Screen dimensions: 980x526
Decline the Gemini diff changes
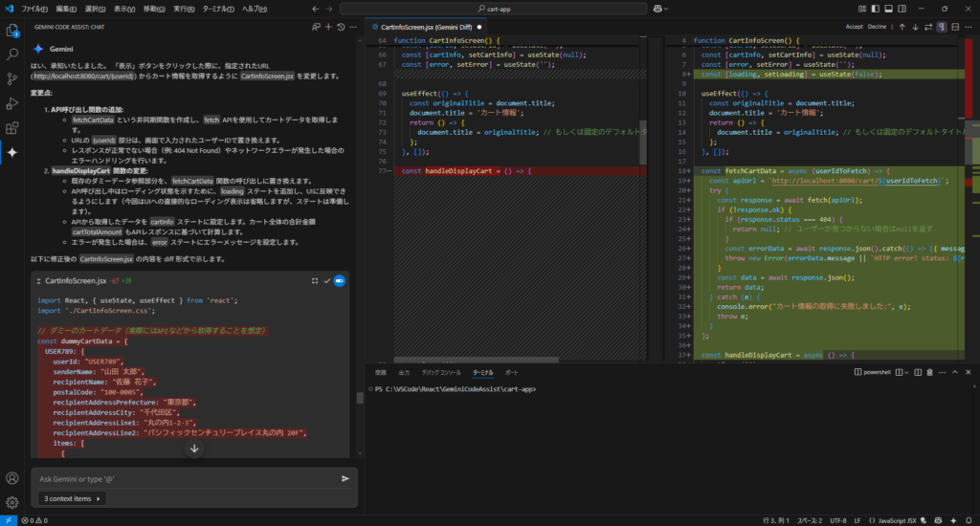click(877, 27)
